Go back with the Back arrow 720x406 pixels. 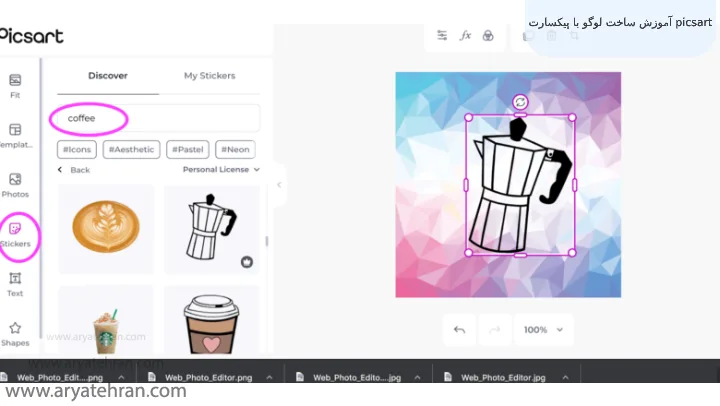tap(73, 170)
